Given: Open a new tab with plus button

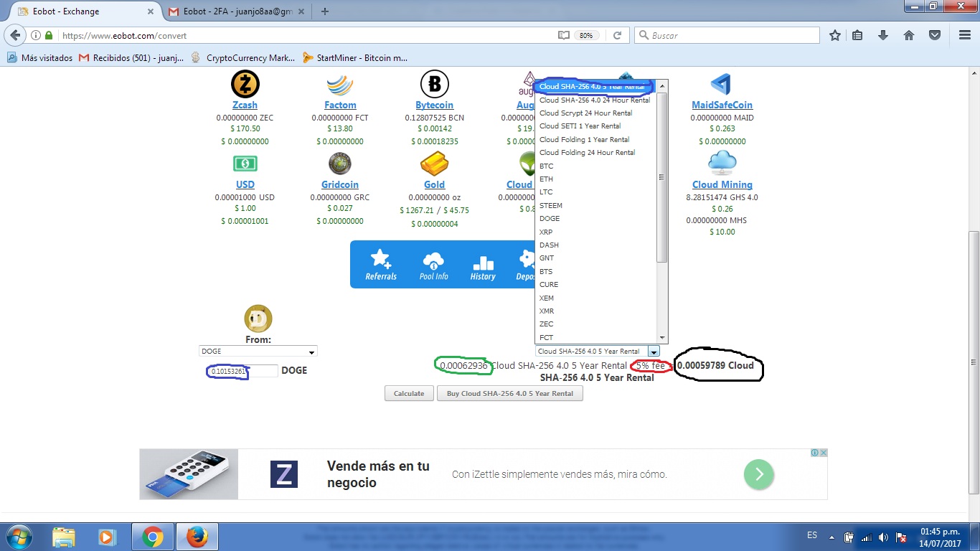Looking at the screenshot, I should [325, 11].
